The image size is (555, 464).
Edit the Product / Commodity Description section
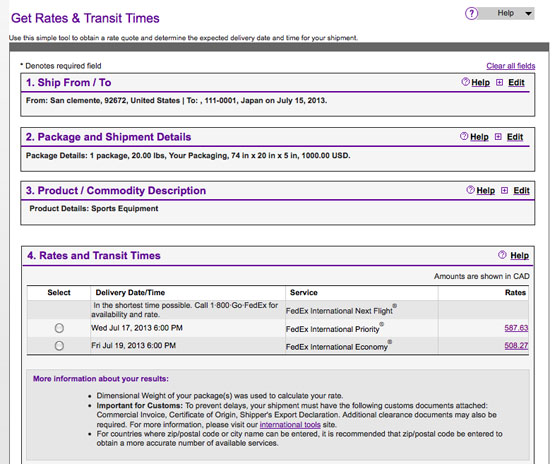[521, 191]
